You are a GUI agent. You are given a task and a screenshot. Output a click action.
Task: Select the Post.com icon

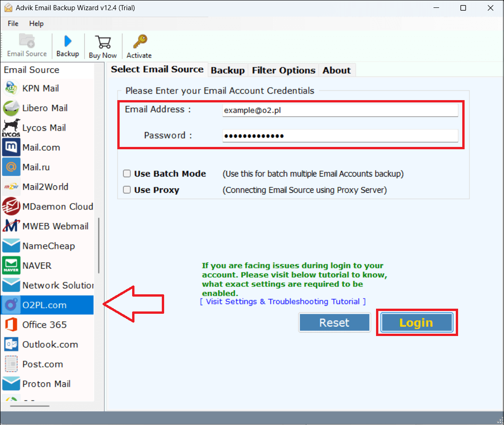(11, 364)
